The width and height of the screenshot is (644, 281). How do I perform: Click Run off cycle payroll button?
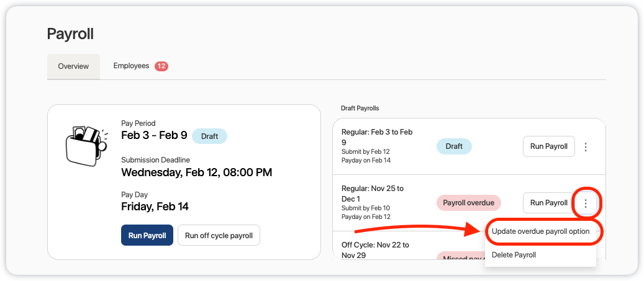[x=219, y=236]
